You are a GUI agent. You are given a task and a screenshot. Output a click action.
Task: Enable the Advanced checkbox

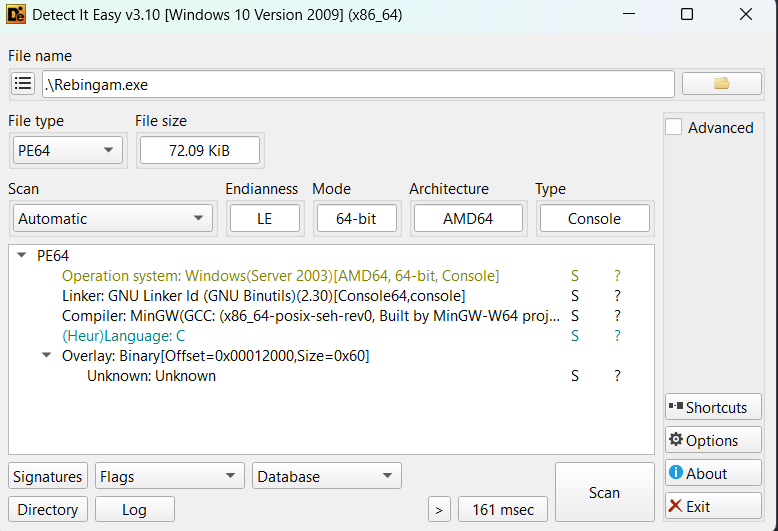coord(675,128)
